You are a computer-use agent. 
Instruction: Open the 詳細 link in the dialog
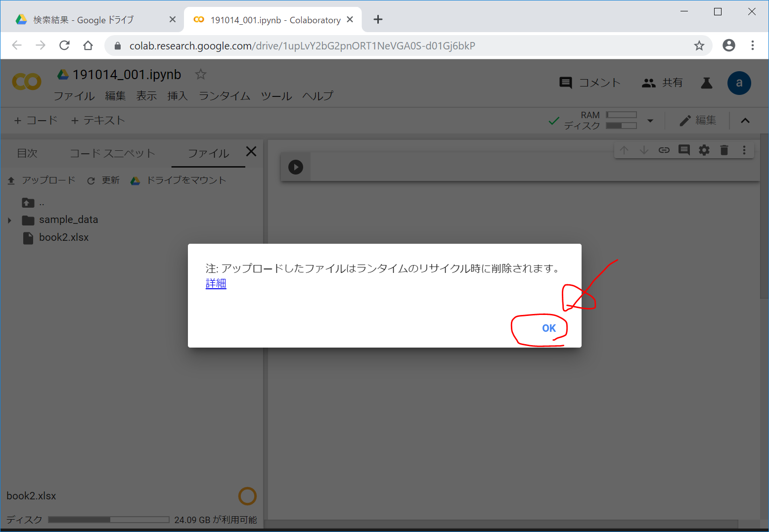pos(216,283)
